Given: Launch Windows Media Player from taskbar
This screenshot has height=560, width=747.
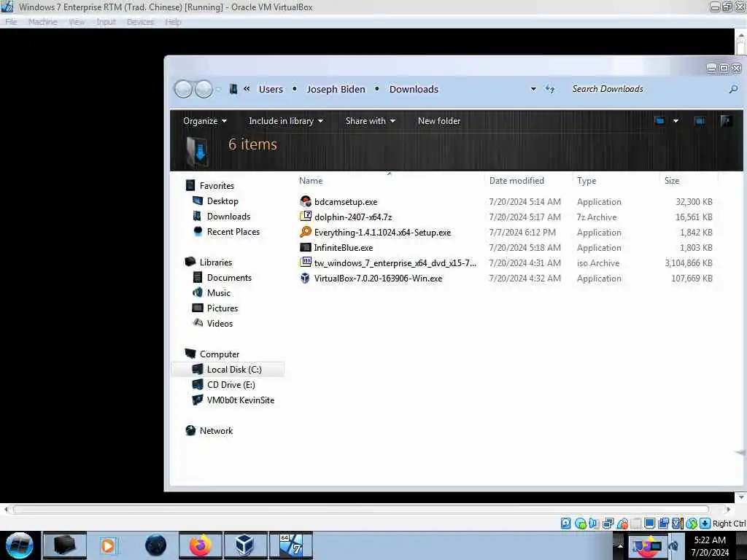Looking at the screenshot, I should [108, 545].
